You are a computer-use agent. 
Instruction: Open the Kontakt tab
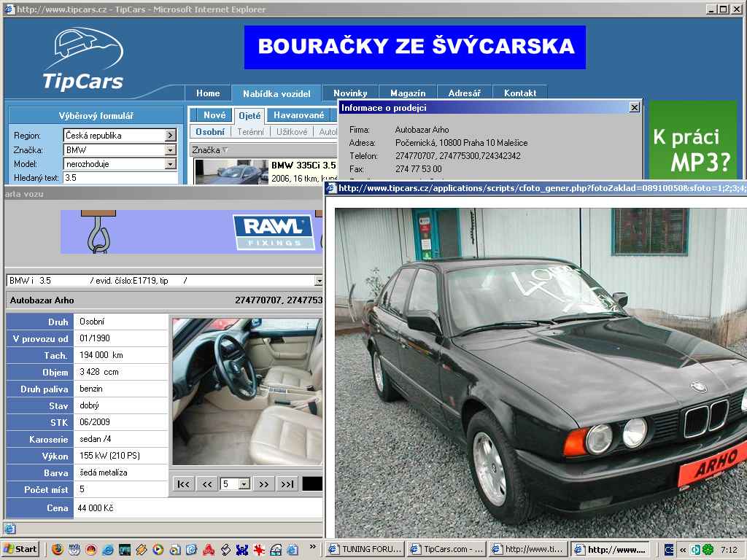click(519, 93)
